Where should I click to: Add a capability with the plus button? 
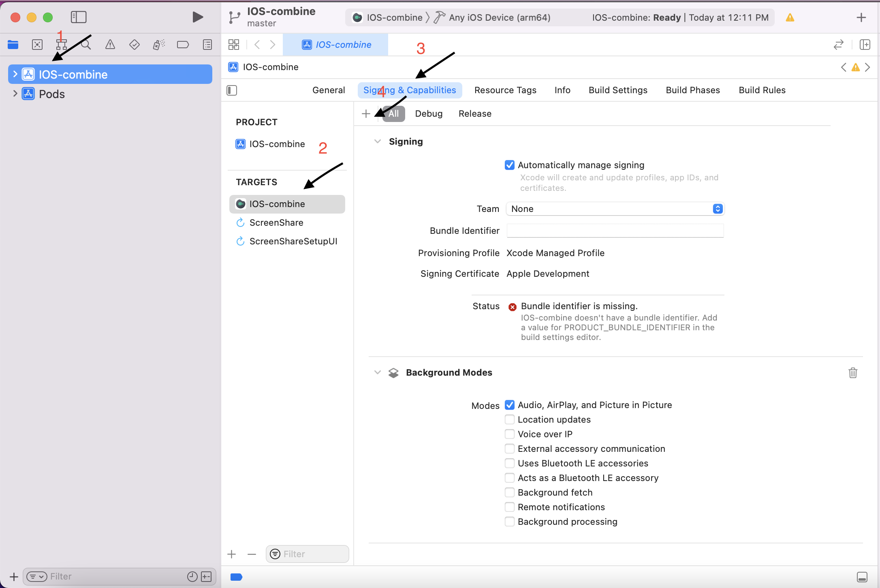(x=366, y=113)
